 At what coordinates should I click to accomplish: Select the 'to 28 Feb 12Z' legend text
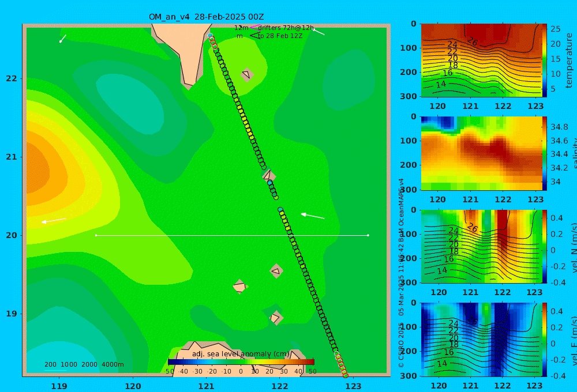tap(280, 36)
